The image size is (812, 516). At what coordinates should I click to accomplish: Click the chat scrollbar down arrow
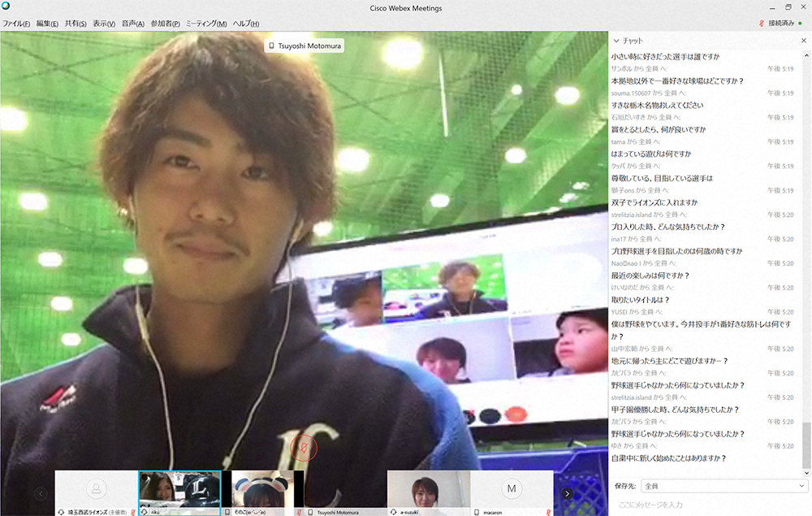(x=806, y=473)
